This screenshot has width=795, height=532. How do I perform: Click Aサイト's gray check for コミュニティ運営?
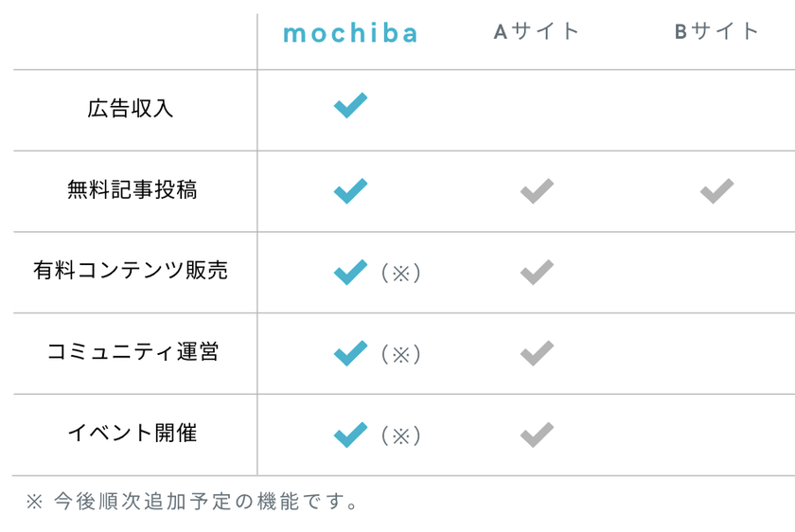[537, 354]
